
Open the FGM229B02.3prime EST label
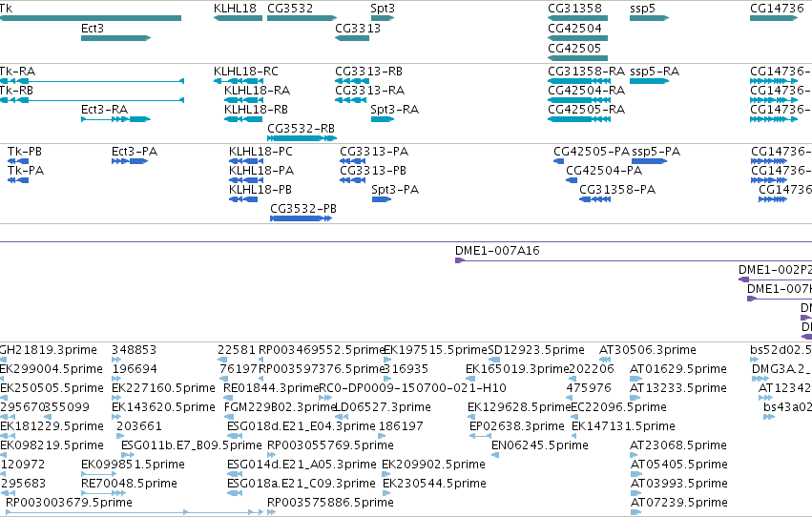pyautogui.click(x=280, y=408)
